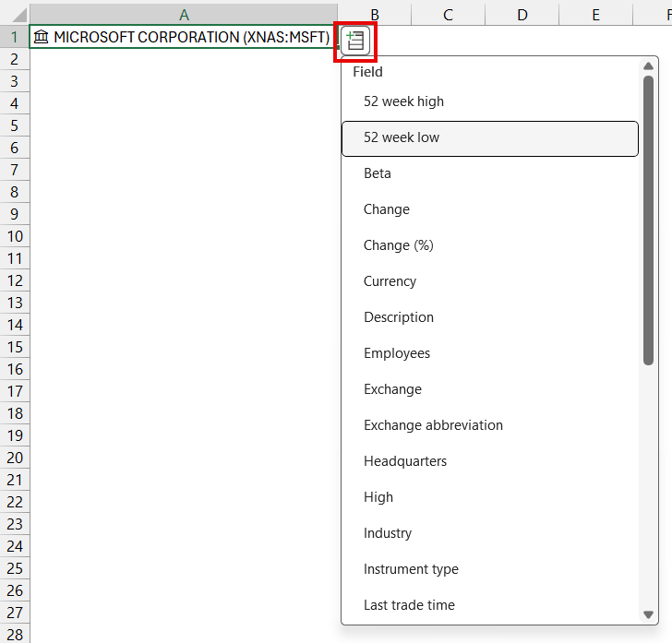Click the field list scroll up arrow
Viewport: 672px width, 643px height.
click(x=648, y=66)
